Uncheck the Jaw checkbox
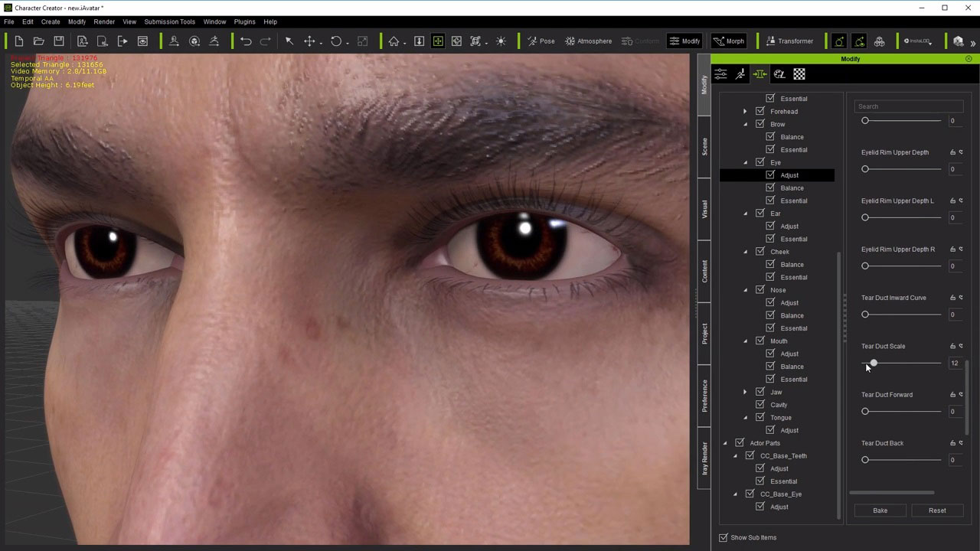The image size is (980, 551). (760, 392)
